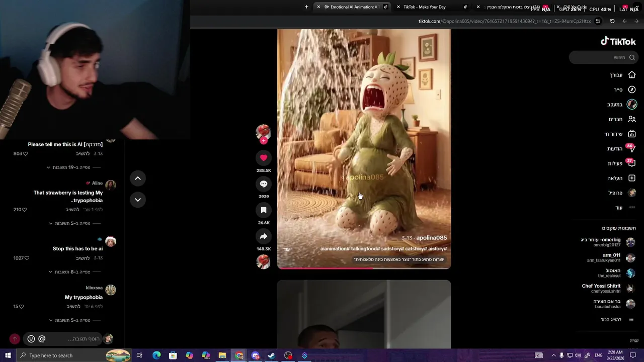Go to previous video with up arrow
The image size is (644, 362).
[137, 178]
